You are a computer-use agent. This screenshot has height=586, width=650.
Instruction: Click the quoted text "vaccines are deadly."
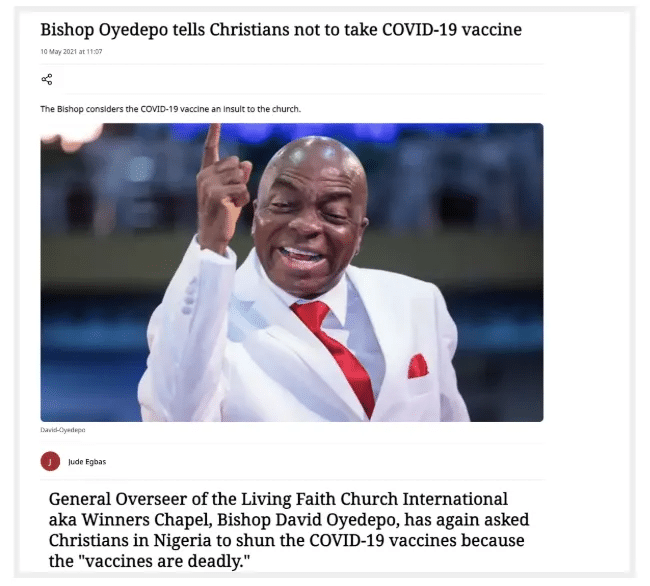[164, 561]
